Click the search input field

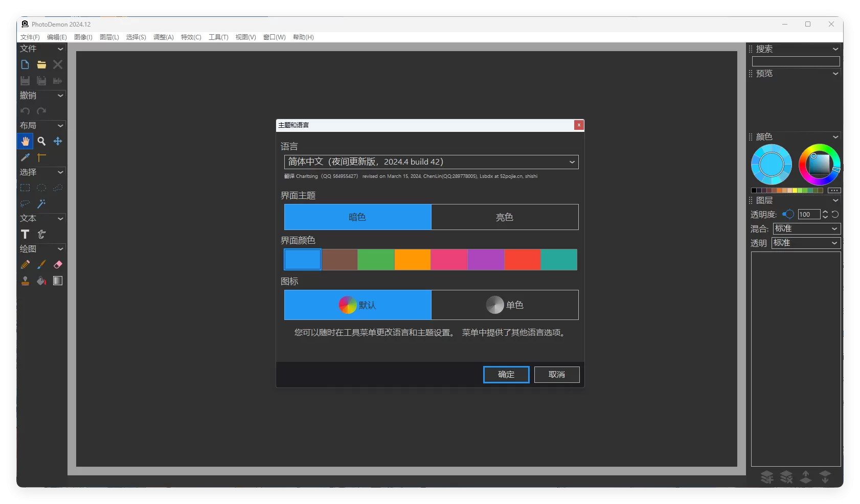(x=796, y=61)
